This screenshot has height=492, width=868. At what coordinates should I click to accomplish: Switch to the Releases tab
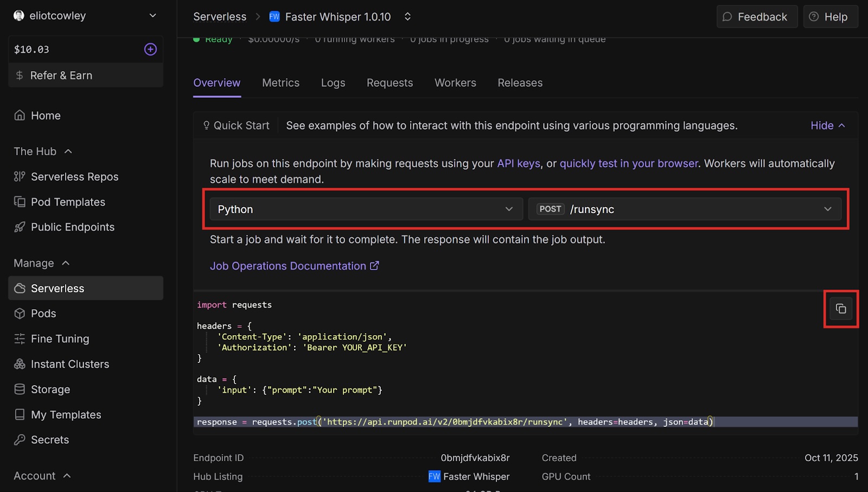pyautogui.click(x=520, y=83)
